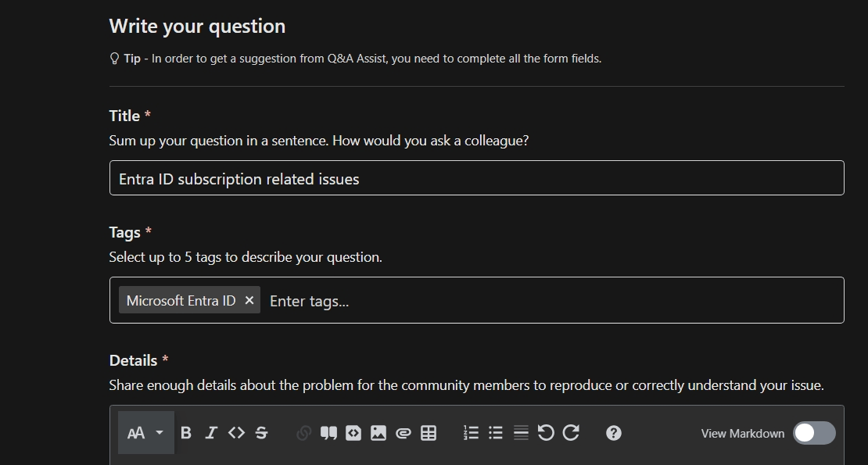The height and width of the screenshot is (465, 868).
Task: Click the Title input field
Action: tap(477, 178)
